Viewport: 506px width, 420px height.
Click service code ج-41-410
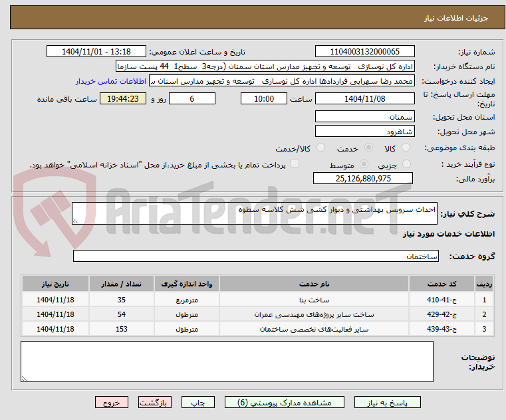click(x=442, y=300)
